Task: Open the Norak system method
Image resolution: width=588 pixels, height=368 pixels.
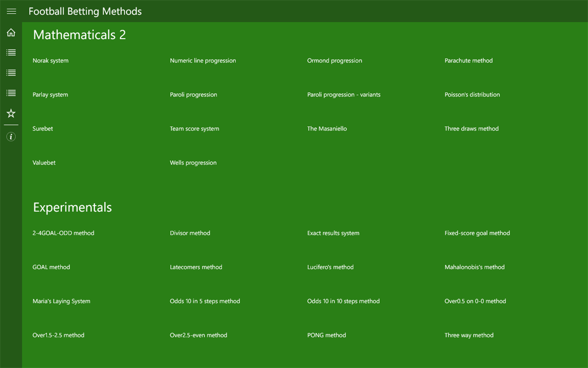Action: click(50, 60)
